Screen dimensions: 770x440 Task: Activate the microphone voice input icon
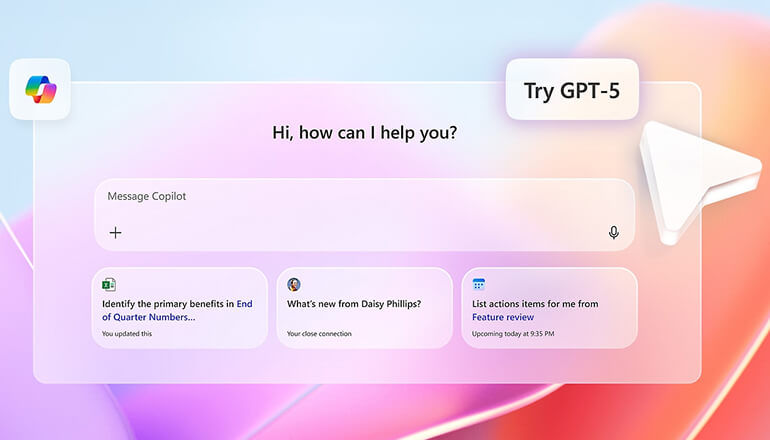coord(613,233)
